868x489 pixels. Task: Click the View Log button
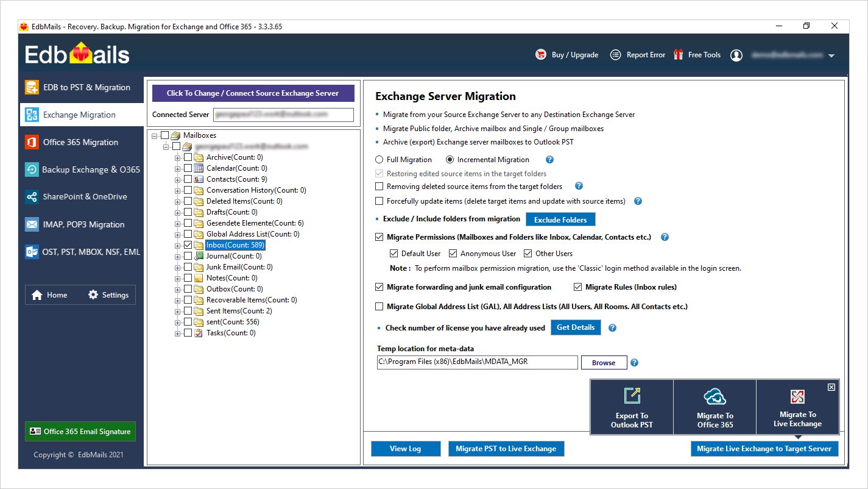[406, 449]
